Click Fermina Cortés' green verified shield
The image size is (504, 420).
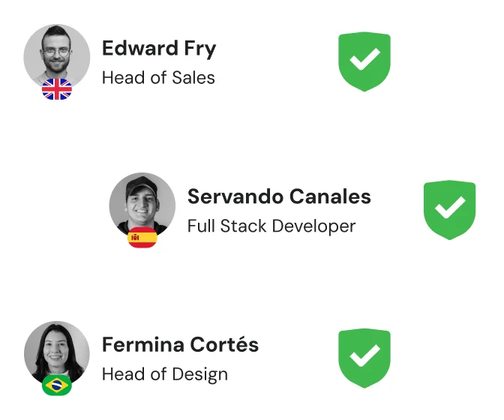point(364,358)
